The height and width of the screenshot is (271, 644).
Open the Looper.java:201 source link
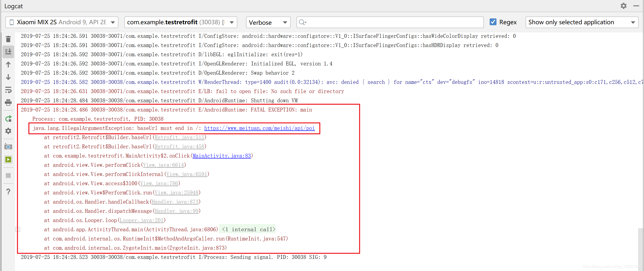tap(141, 220)
